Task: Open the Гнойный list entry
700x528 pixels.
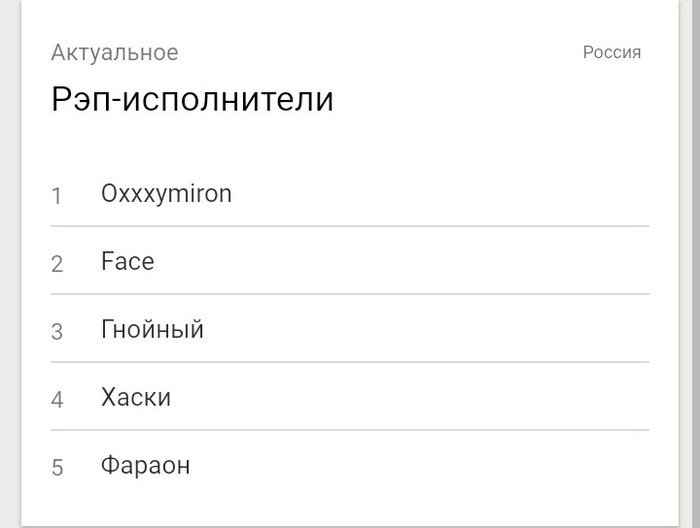Action: point(152,330)
